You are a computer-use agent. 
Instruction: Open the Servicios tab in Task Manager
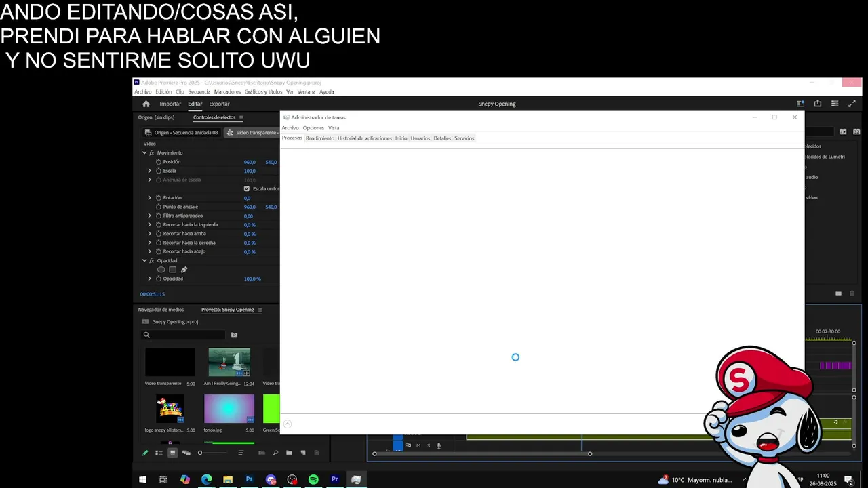click(x=464, y=138)
